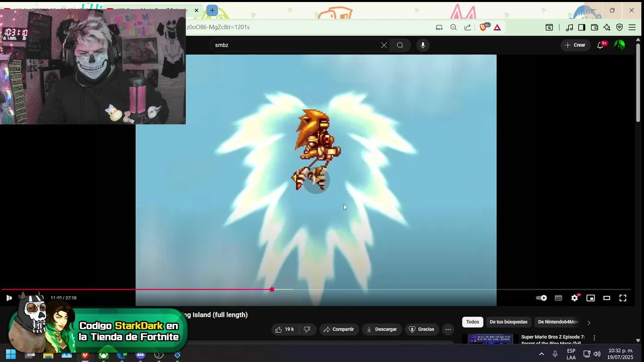Click the Crear button
The height and width of the screenshot is (362, 644).
[x=575, y=45]
